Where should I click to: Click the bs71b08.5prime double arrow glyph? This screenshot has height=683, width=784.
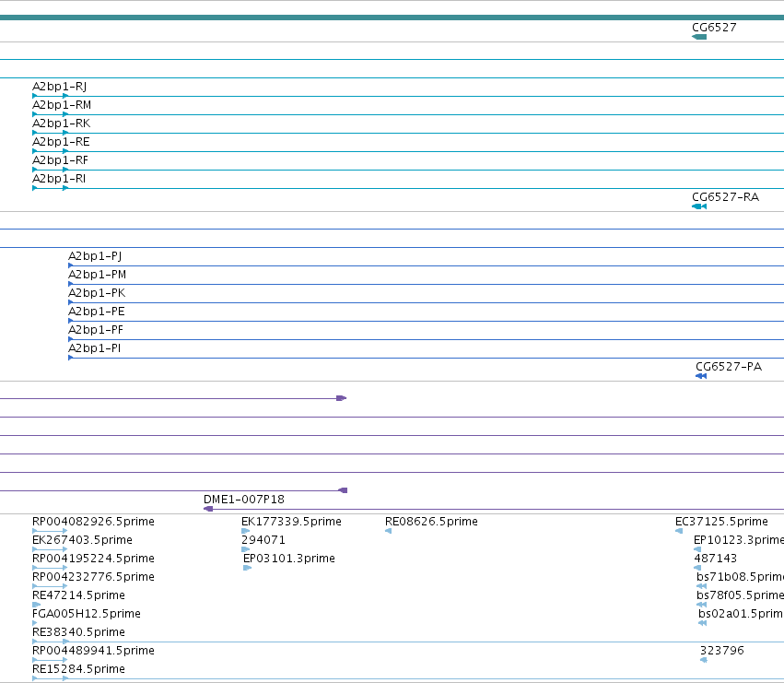click(701, 586)
